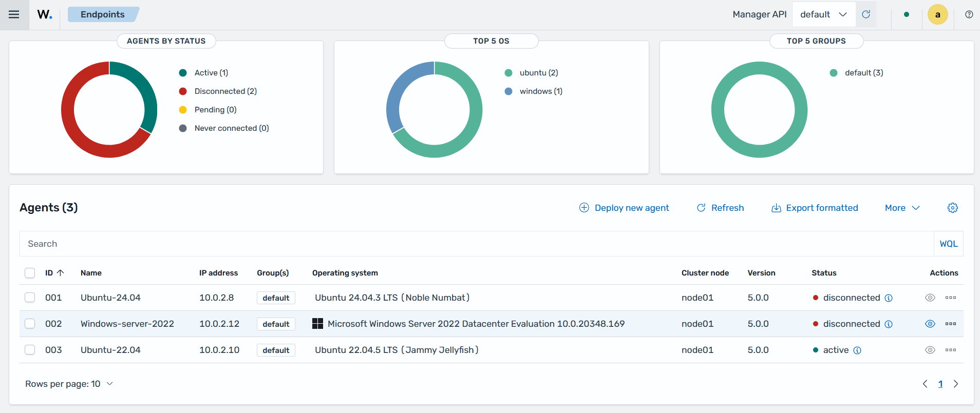This screenshot has width=980, height=413.
Task: Change Rows per page setting
Action: point(69,384)
